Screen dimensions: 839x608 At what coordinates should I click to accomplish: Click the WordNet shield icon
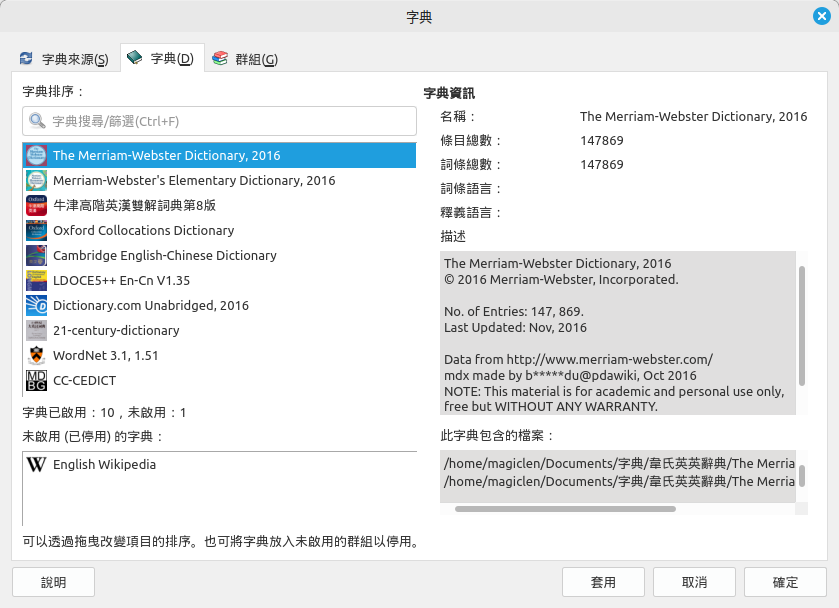click(x=36, y=355)
